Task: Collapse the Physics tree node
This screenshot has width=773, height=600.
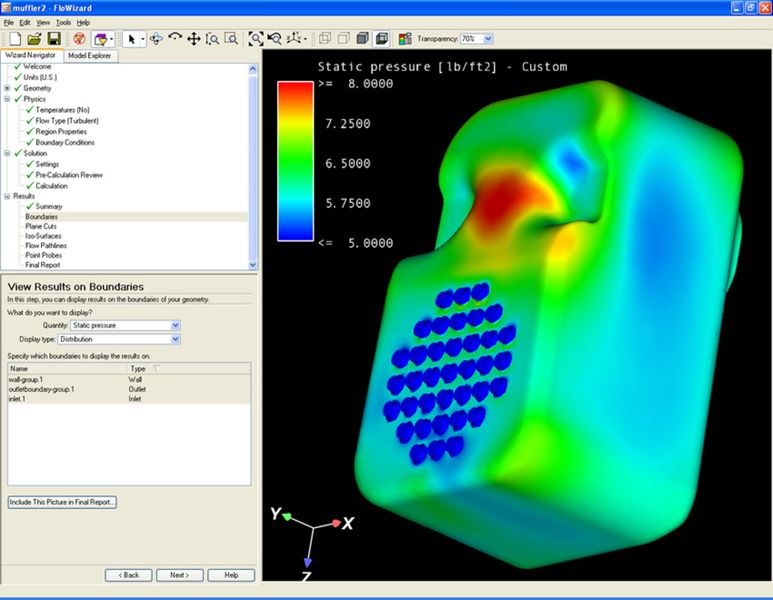Action: (7, 99)
